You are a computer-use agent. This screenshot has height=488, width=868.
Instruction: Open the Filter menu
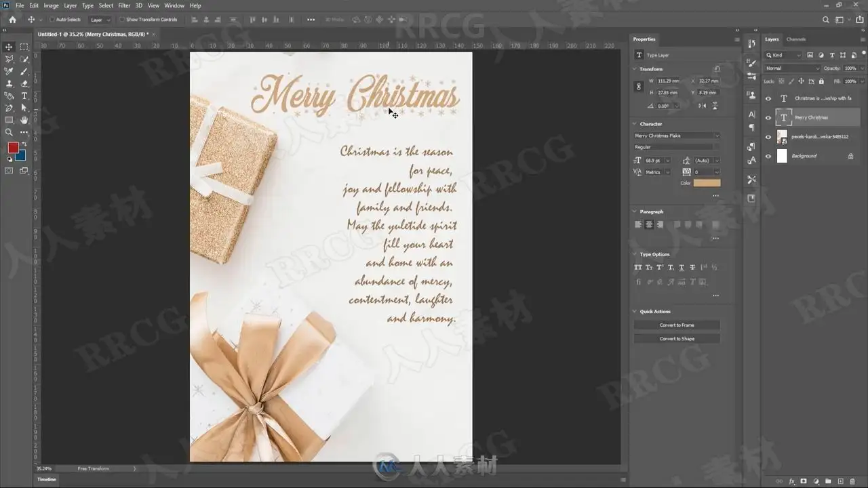click(x=124, y=5)
